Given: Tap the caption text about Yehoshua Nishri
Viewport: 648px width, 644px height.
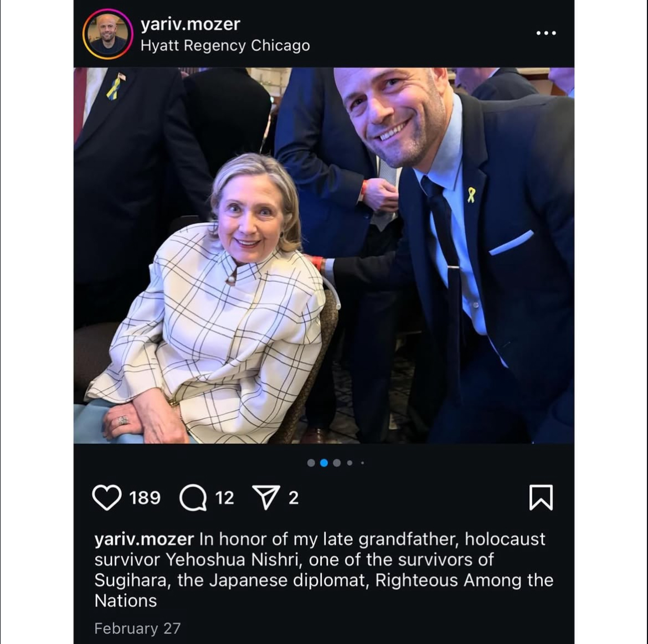Looking at the screenshot, I should (x=324, y=570).
